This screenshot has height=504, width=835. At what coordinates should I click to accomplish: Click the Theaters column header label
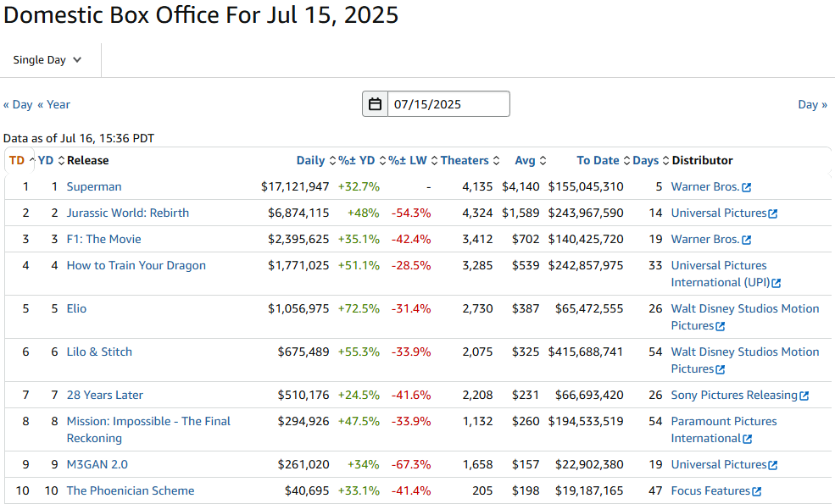[x=465, y=160]
